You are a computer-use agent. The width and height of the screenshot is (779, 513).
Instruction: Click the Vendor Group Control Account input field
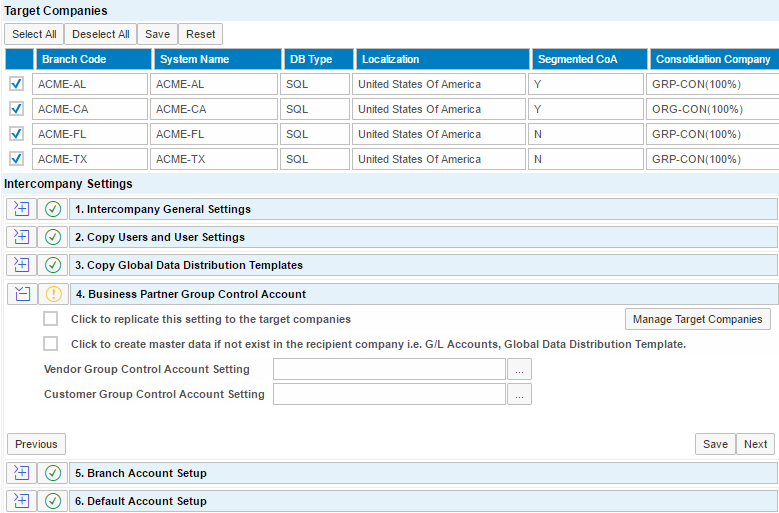(389, 369)
